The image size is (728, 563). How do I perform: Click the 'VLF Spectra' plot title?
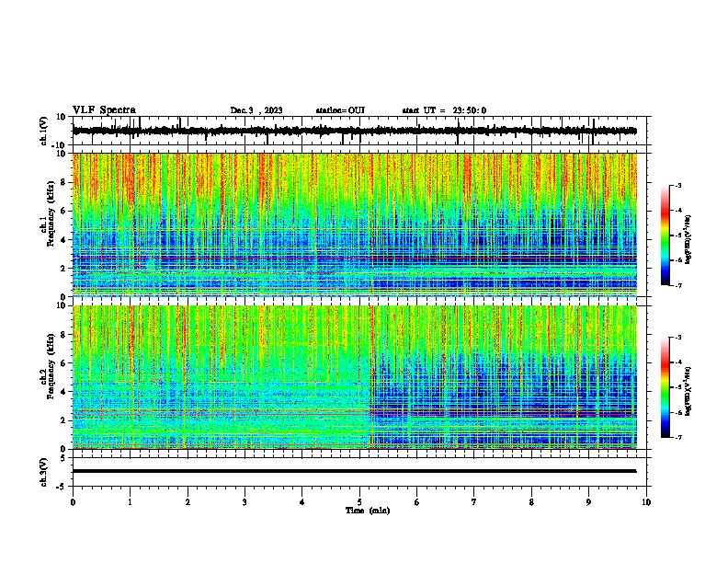(104, 110)
